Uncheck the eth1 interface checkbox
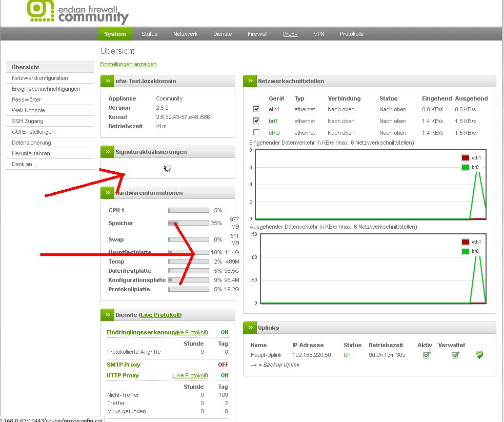The image size is (504, 422). (x=256, y=109)
